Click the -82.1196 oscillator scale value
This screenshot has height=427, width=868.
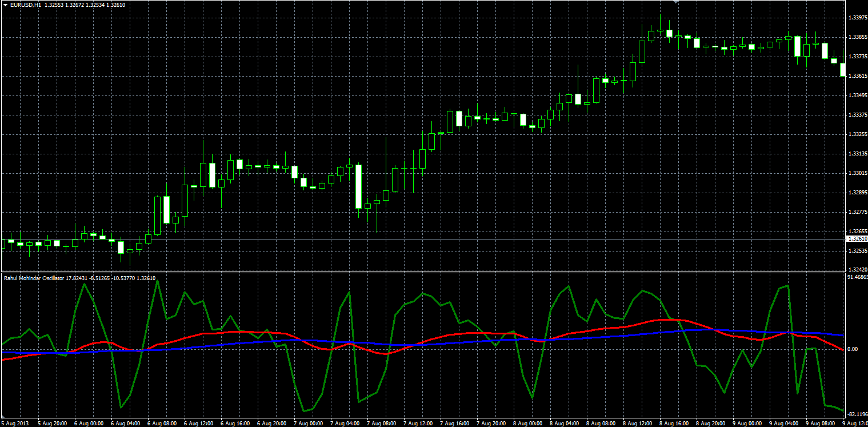(x=857, y=414)
